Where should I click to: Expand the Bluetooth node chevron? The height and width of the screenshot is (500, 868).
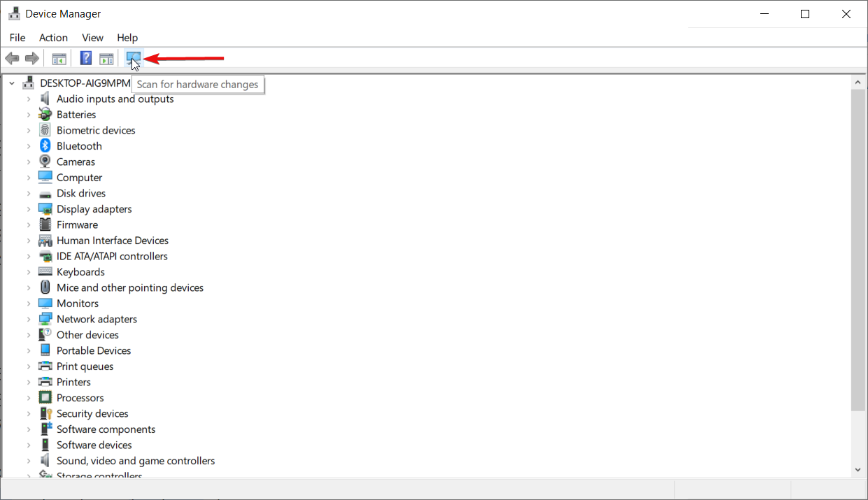(x=29, y=146)
